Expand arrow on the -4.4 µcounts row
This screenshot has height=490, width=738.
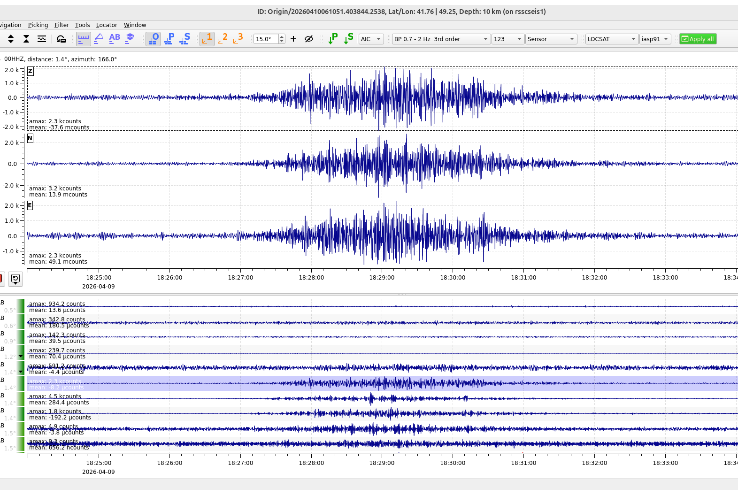click(x=21, y=372)
